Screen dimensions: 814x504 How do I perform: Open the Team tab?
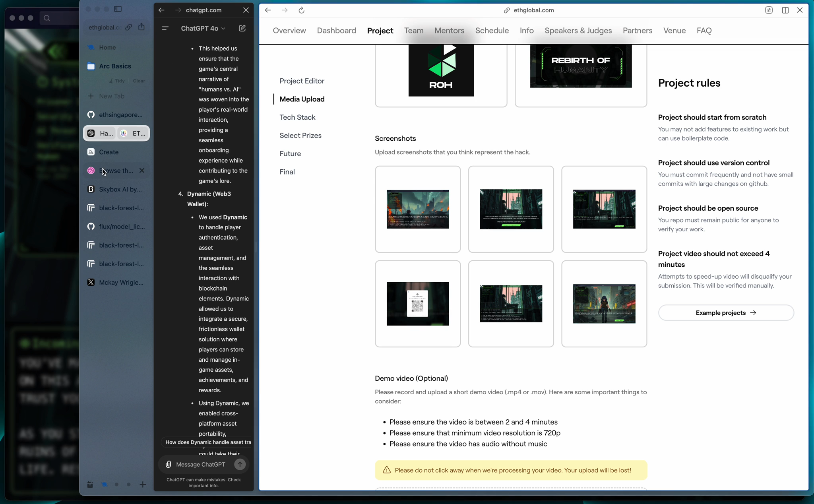tap(414, 31)
